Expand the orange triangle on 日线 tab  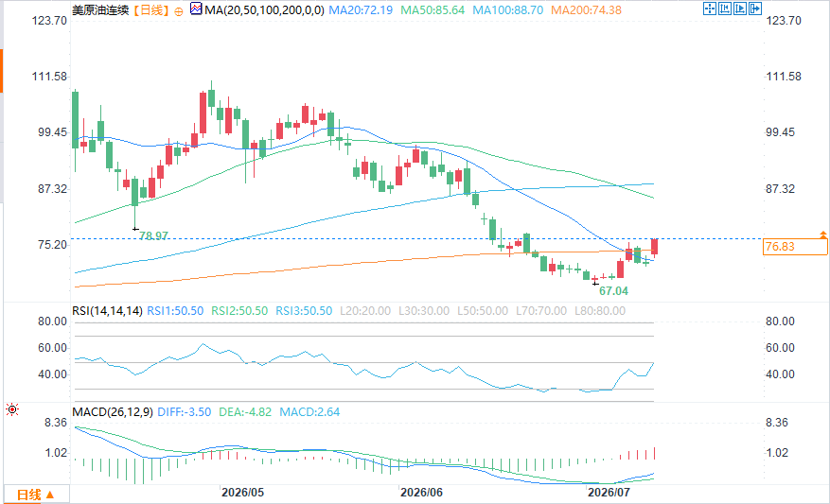[50, 495]
